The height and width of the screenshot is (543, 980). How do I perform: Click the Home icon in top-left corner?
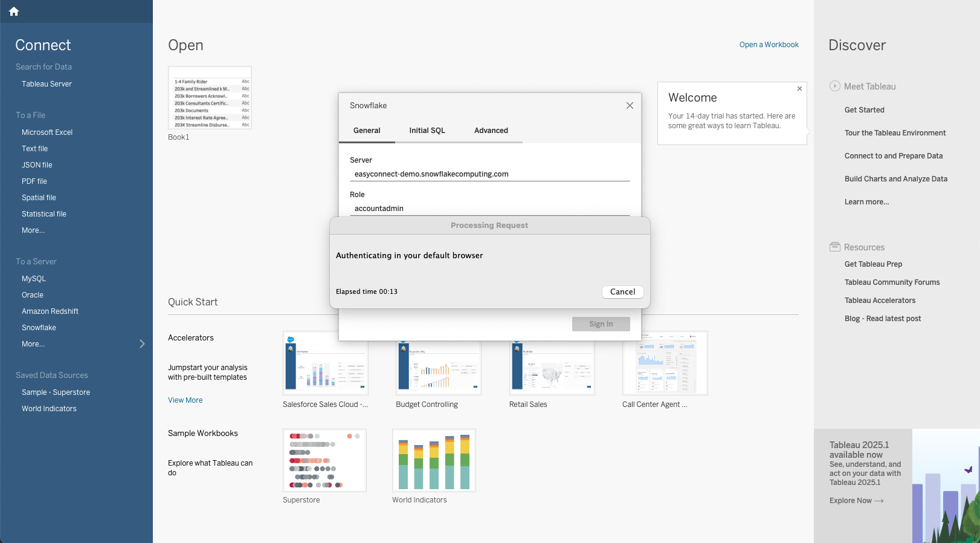pyautogui.click(x=14, y=11)
